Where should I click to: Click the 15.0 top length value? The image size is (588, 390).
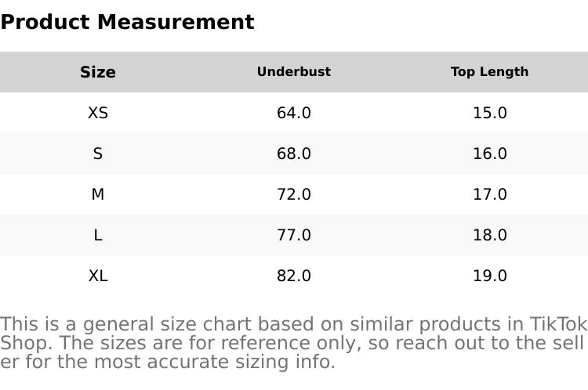tap(489, 113)
